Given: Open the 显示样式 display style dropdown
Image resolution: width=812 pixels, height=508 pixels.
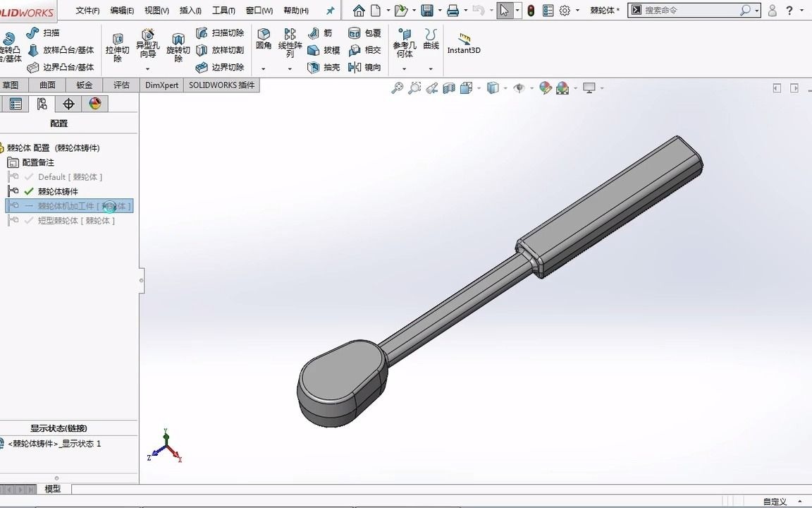Looking at the screenshot, I should 505,87.
